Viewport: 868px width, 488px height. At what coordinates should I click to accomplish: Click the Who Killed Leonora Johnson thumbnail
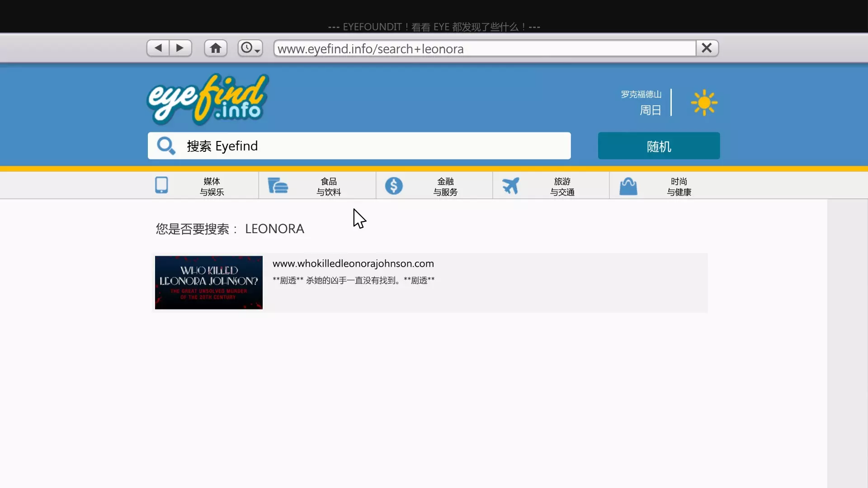click(x=208, y=282)
